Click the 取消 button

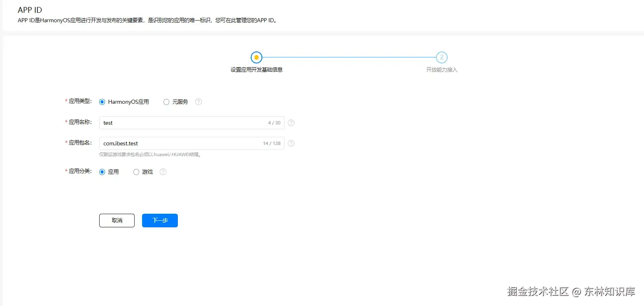pos(117,220)
